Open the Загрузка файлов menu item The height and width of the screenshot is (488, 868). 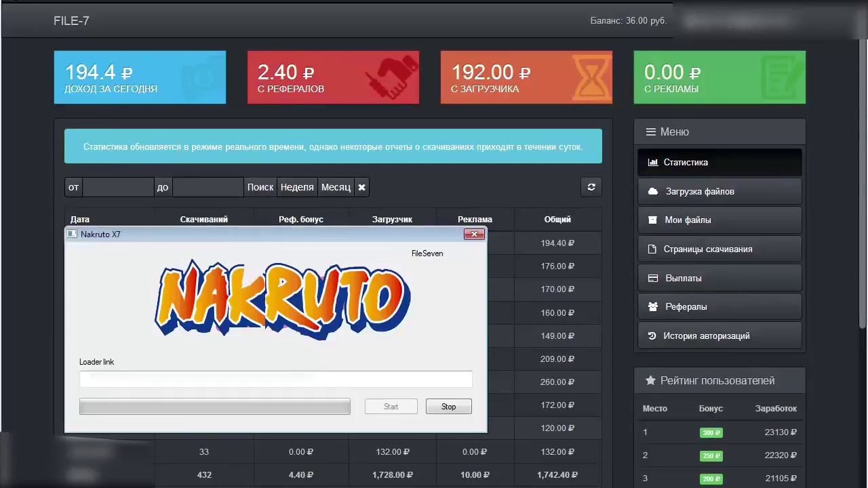coord(719,191)
